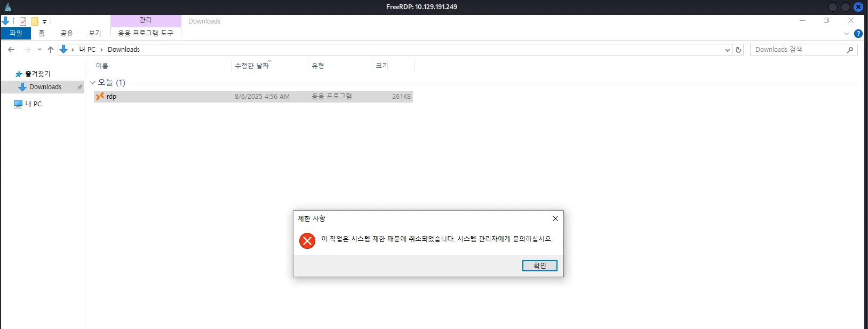
Task: Click the forward arrow navigation button
Action: [27, 50]
